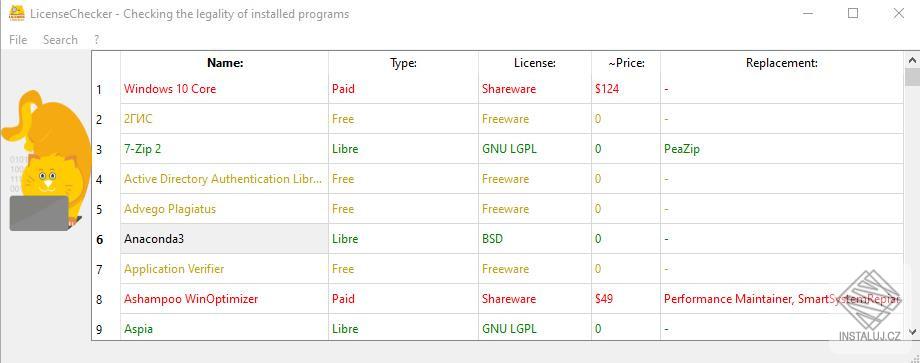
Task: Click the price 0 cell for Anaconda3
Action: (x=626, y=239)
